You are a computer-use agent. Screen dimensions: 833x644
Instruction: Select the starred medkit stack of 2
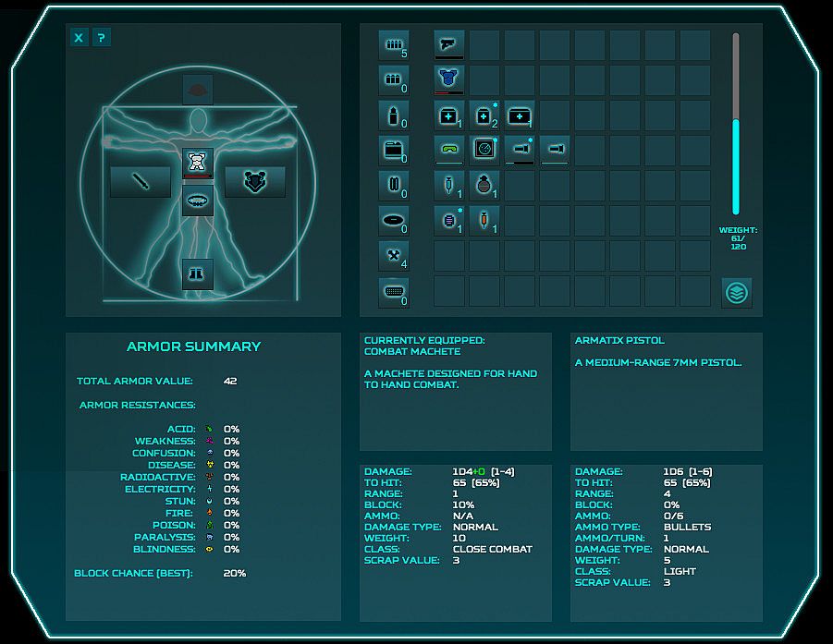click(484, 115)
